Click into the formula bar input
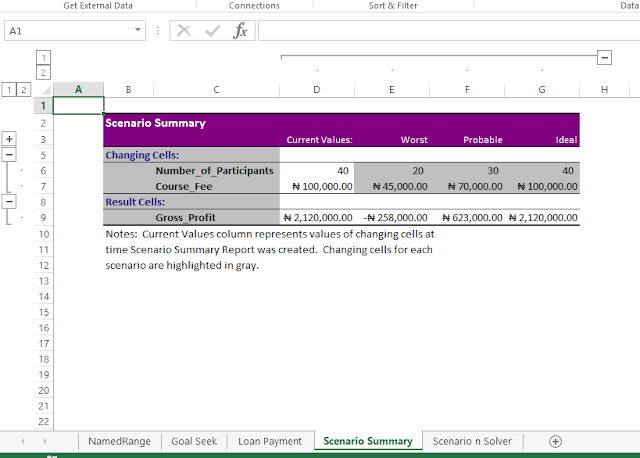 point(449,31)
